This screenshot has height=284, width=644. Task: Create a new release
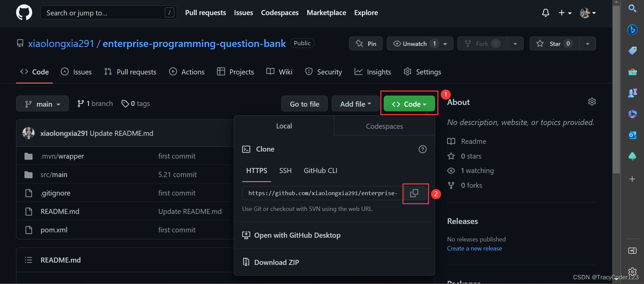click(474, 248)
